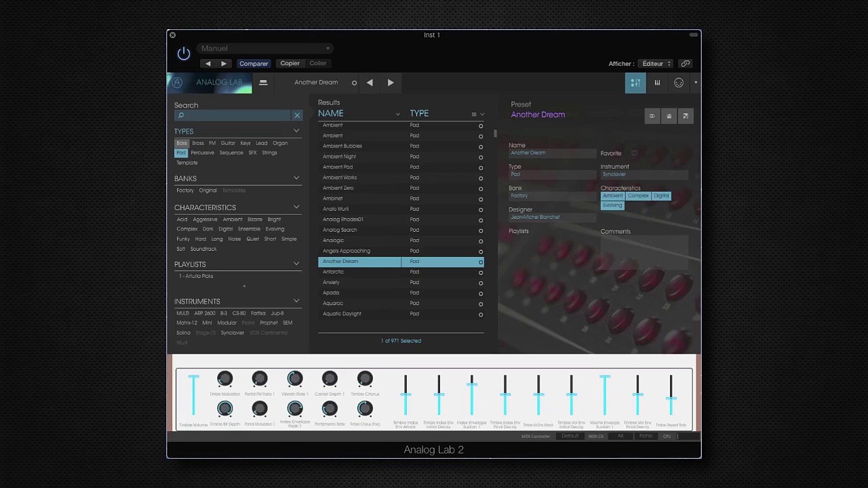Show the controls mixer view icon

tap(635, 83)
